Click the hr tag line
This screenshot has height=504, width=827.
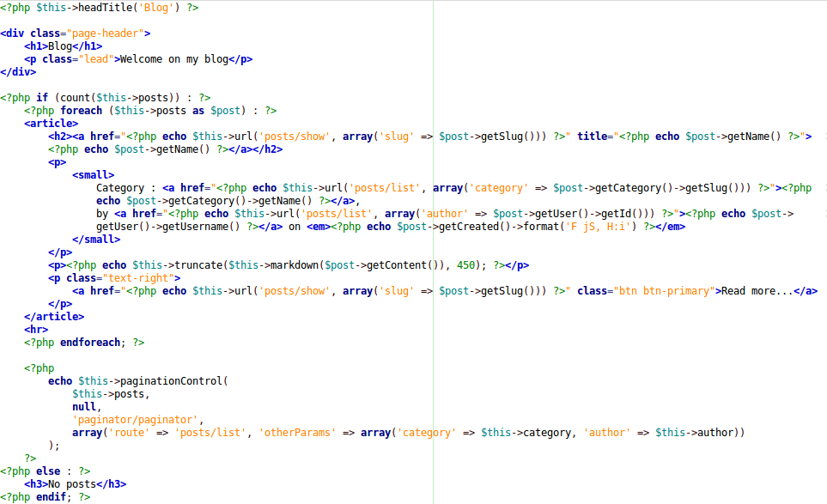point(35,330)
